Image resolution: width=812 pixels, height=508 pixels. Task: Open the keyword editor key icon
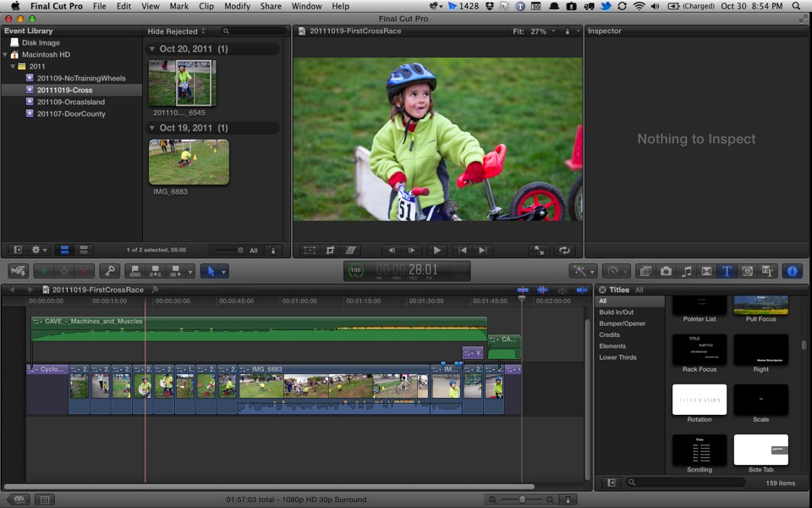tap(109, 271)
